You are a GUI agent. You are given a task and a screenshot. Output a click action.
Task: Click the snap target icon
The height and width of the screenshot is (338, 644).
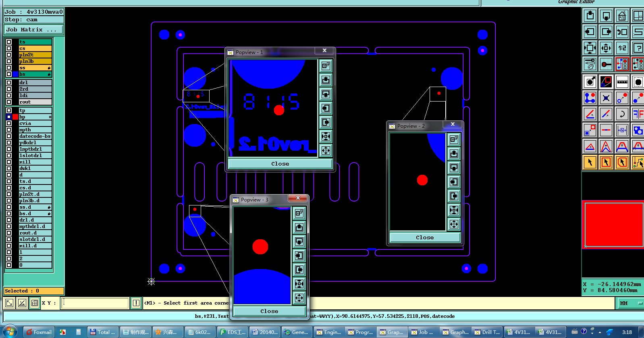point(606,64)
